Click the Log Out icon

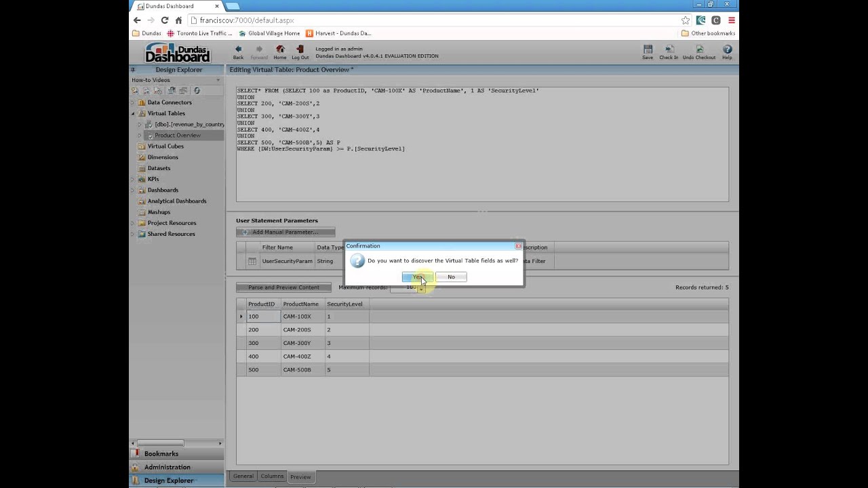tap(300, 49)
